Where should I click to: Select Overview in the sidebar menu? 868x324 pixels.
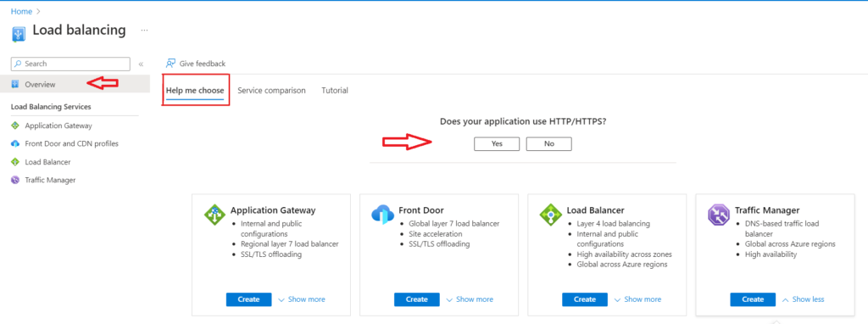(75, 84)
